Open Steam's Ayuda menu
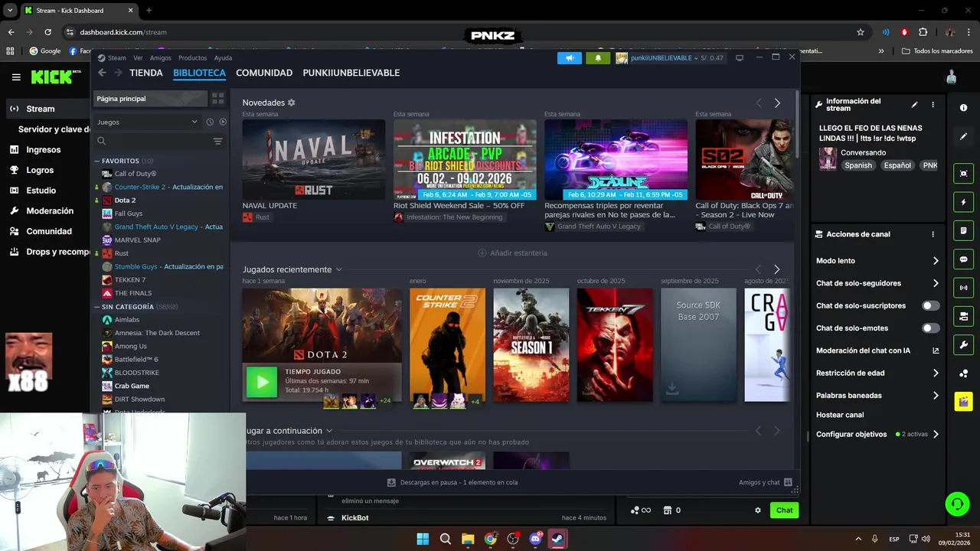This screenshot has height=551, width=980. (223, 58)
